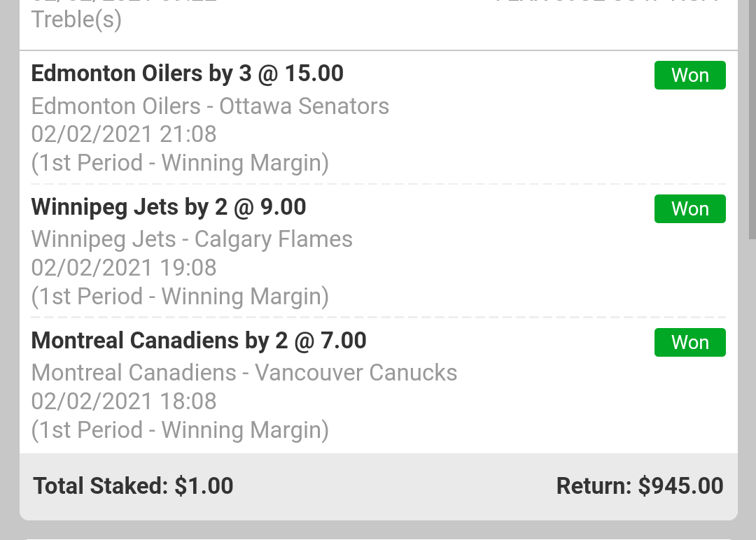Tap Won badge for Montreal Canadiens selection
The height and width of the screenshot is (540, 756).
coord(689,343)
